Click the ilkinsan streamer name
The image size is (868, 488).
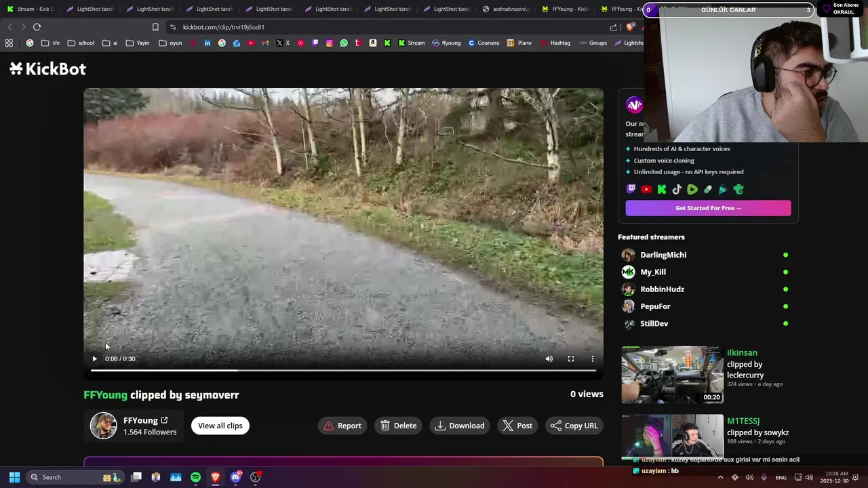(x=742, y=352)
